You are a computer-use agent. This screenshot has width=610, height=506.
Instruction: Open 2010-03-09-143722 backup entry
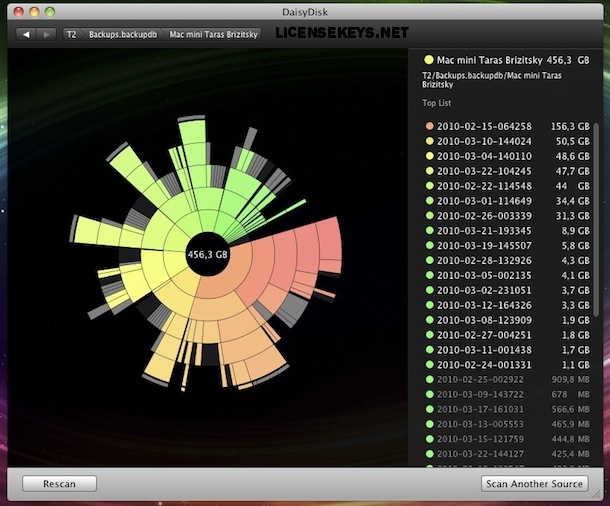[x=507, y=394]
